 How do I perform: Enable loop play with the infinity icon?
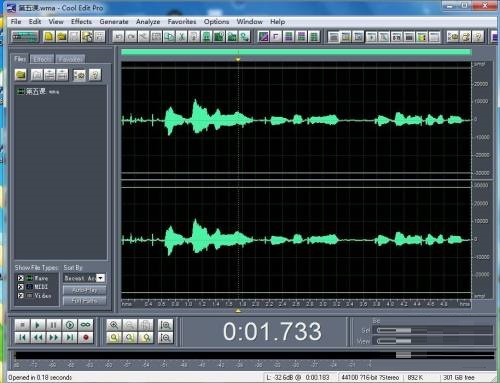click(86, 324)
